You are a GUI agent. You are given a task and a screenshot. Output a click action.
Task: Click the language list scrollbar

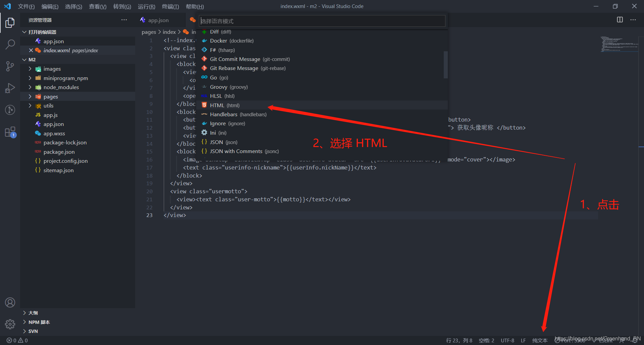445,65
